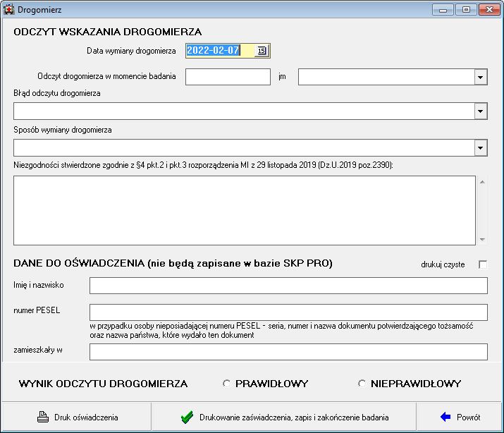Click the Niezgodności text area
The width and height of the screenshot is (504, 433).
[x=244, y=209]
